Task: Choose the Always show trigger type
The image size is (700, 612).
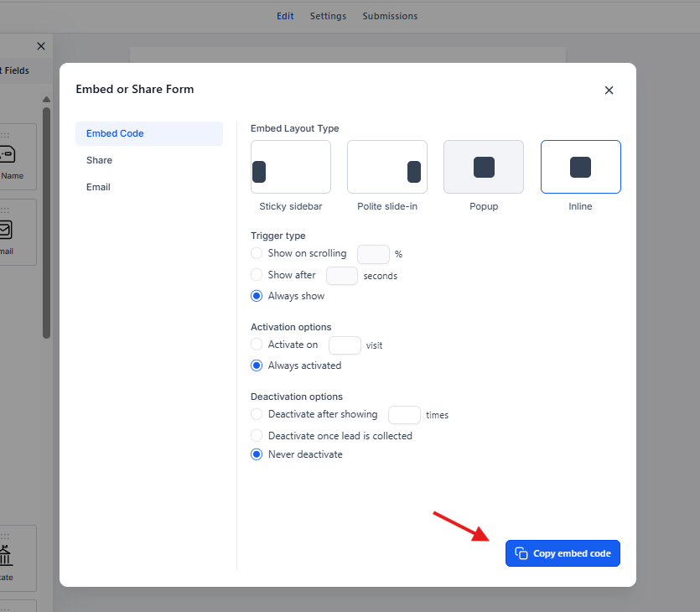Action: point(257,296)
